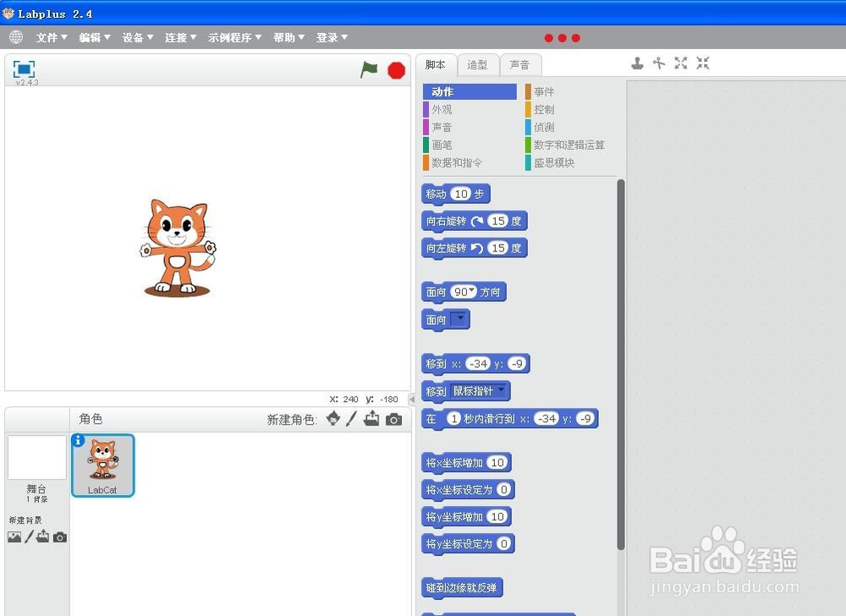Open LabCat sprite info icon
846x616 pixels.
click(78, 440)
